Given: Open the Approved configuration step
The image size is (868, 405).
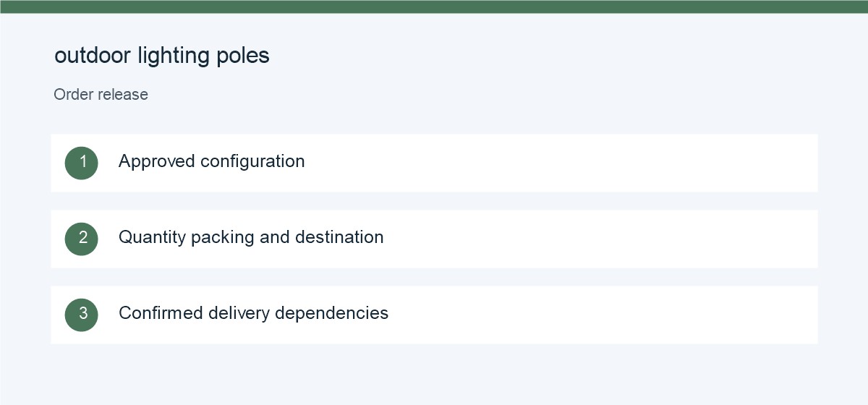Looking at the screenshot, I should [434, 163].
